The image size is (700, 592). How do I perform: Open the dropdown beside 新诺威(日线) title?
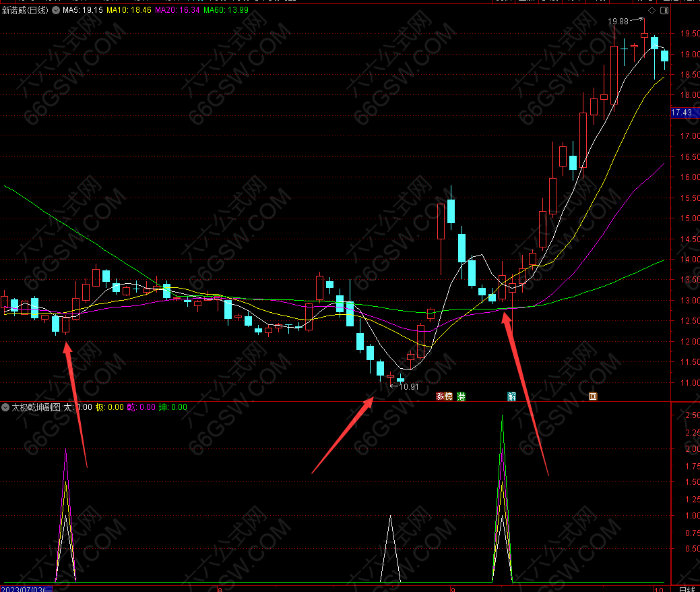56,10
